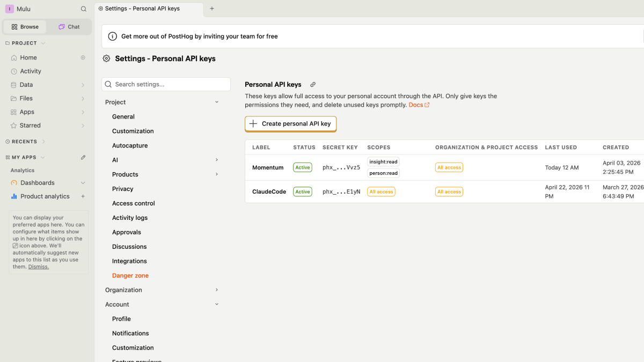Click Create personal API key button
Screen dimensions: 644x362
click(290, 124)
